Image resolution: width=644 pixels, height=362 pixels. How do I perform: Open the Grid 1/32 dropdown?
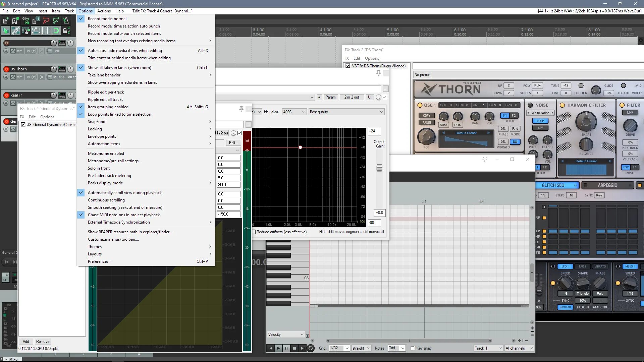tap(339, 348)
